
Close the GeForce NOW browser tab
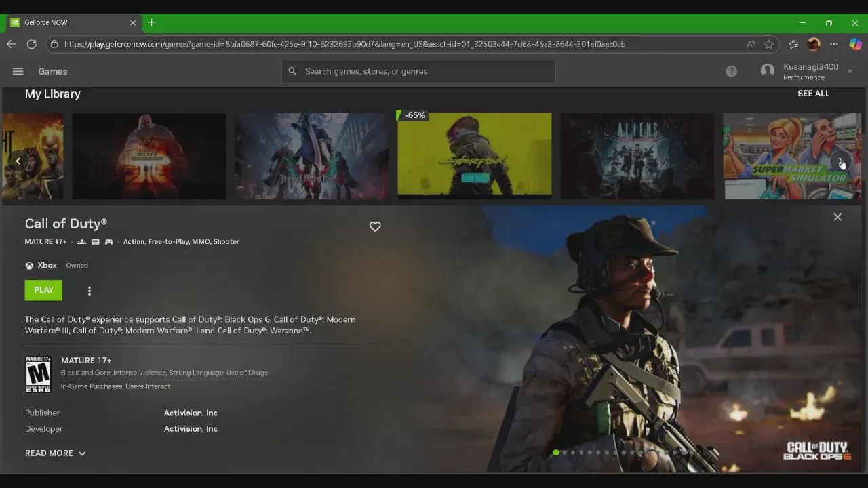[x=133, y=22]
